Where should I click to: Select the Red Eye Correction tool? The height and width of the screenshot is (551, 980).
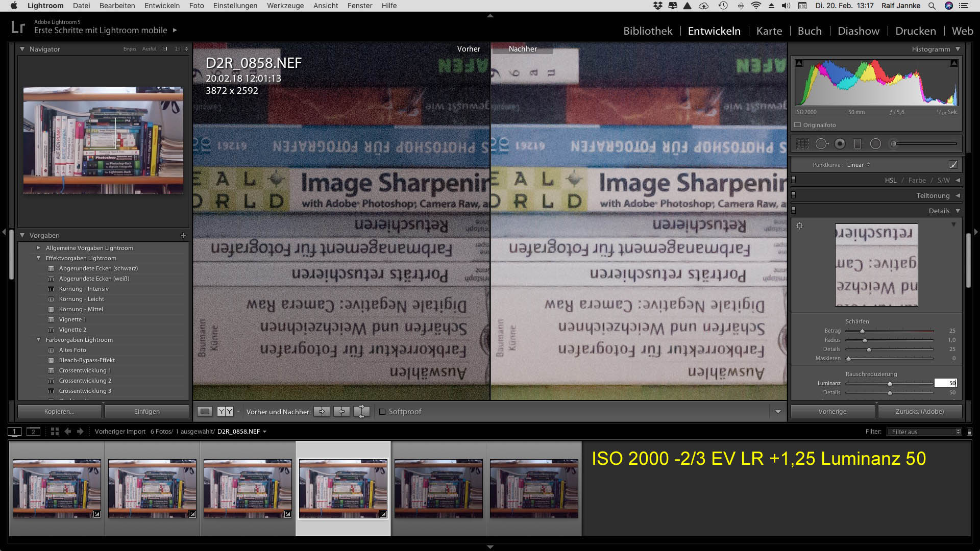pyautogui.click(x=840, y=144)
